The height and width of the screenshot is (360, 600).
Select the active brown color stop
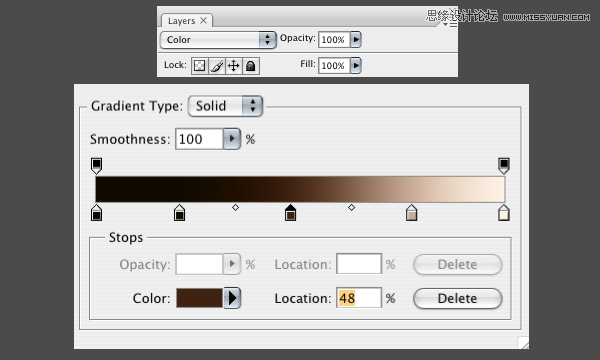pyautogui.click(x=290, y=213)
